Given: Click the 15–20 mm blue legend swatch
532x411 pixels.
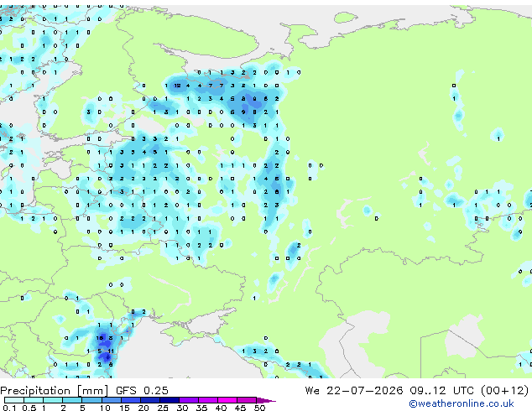Looking at the screenshot, I should click(130, 400).
